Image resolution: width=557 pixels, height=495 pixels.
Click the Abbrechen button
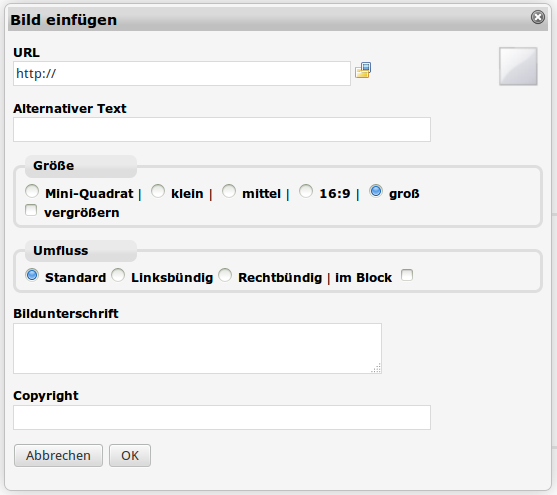pyautogui.click(x=58, y=456)
